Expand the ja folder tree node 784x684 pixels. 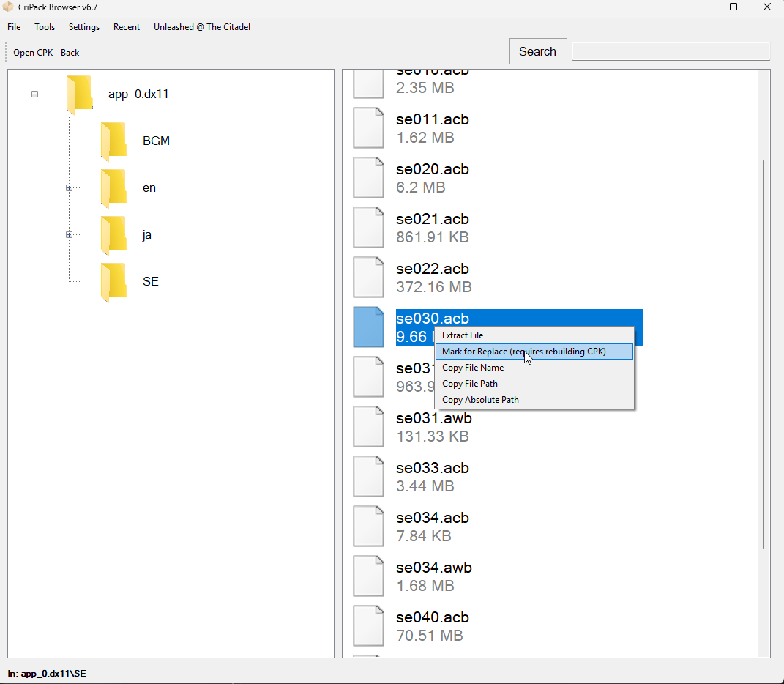70,235
